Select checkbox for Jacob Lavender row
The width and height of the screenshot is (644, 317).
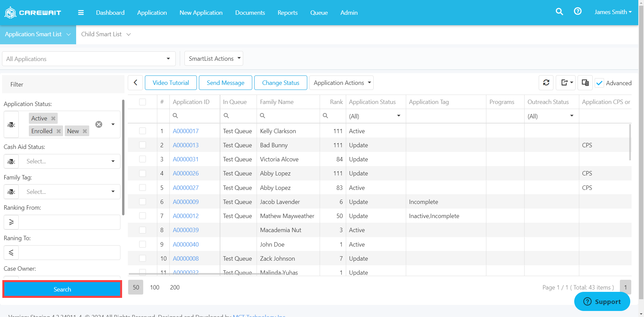[x=143, y=202]
